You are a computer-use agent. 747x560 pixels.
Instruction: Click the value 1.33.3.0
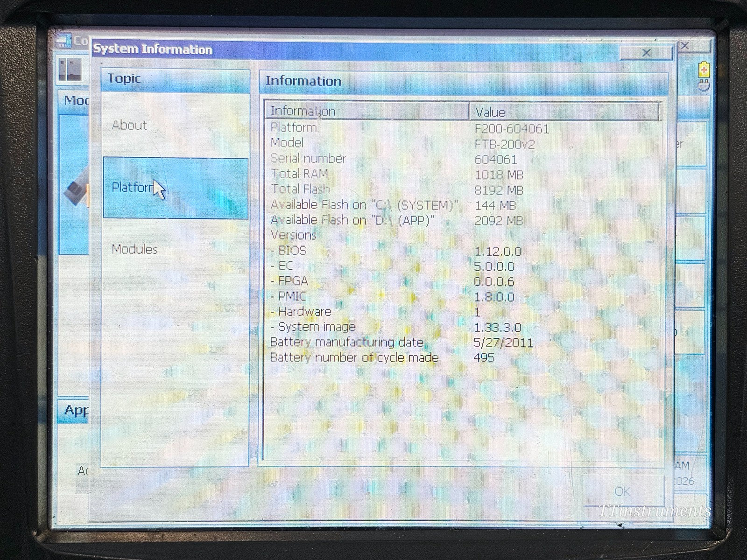coord(497,328)
